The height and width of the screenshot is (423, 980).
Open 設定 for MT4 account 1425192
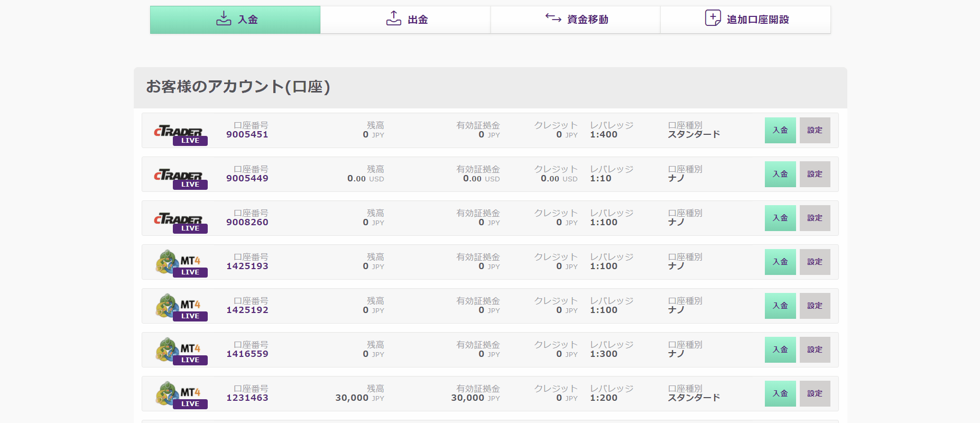pyautogui.click(x=815, y=306)
